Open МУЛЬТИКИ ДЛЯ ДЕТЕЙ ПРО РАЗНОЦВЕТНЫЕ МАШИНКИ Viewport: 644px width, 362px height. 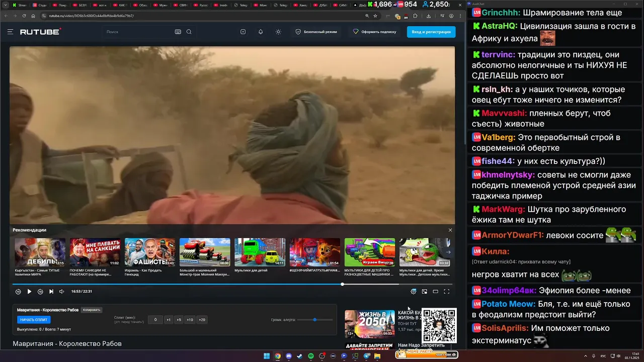pos(370,252)
